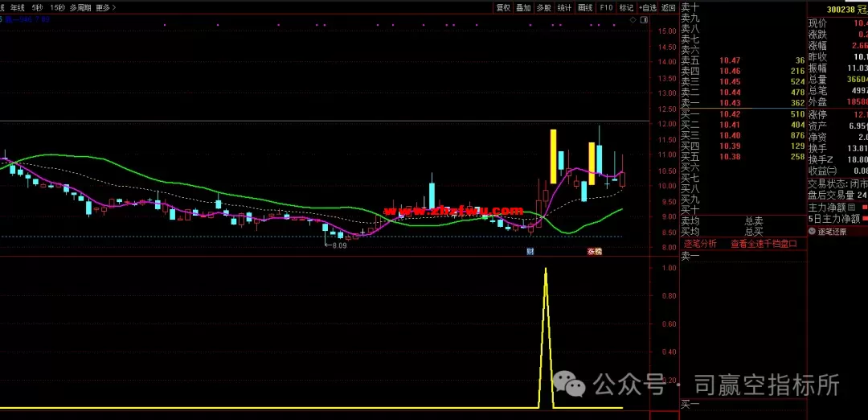This screenshot has height=420, width=868.
Task: Click the 标记 mark button
Action: pos(626,8)
